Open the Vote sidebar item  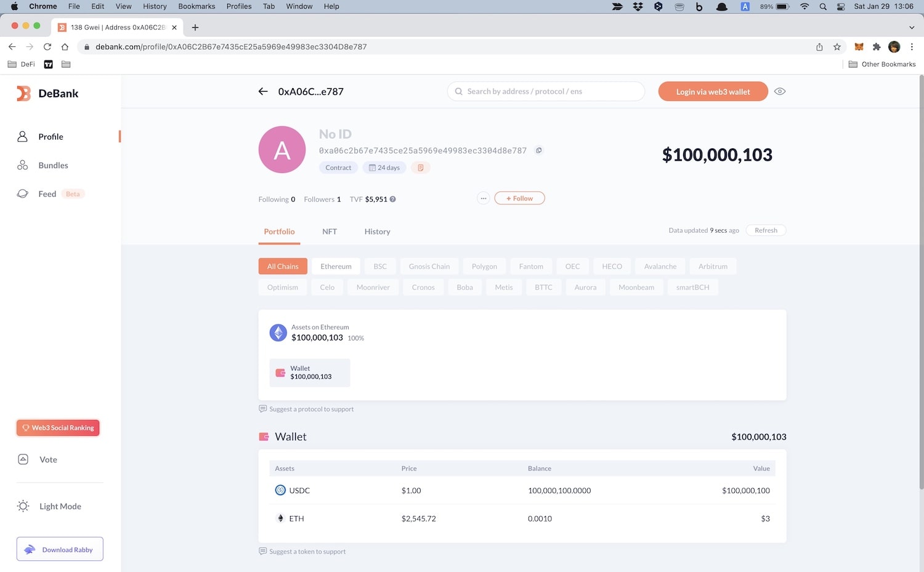pos(48,459)
